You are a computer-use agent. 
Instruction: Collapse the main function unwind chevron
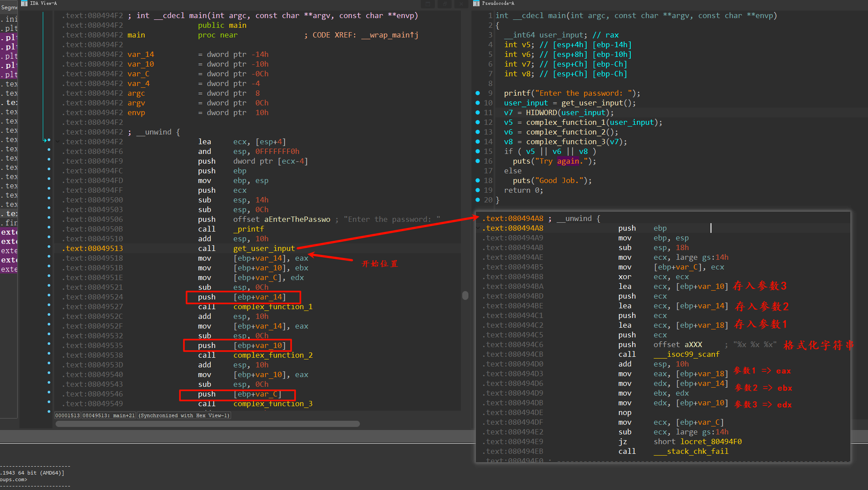tap(57, 142)
